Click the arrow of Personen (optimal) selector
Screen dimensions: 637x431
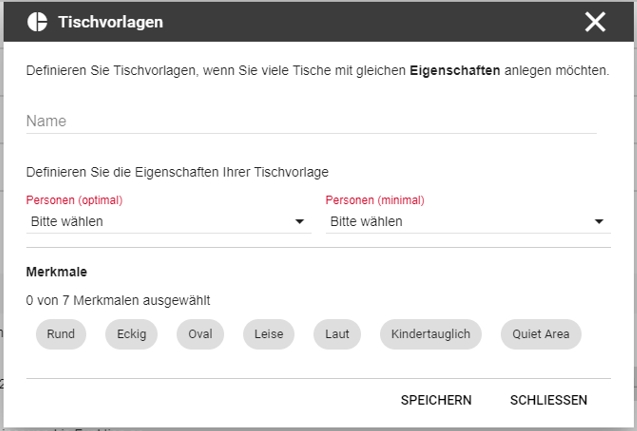(x=299, y=221)
